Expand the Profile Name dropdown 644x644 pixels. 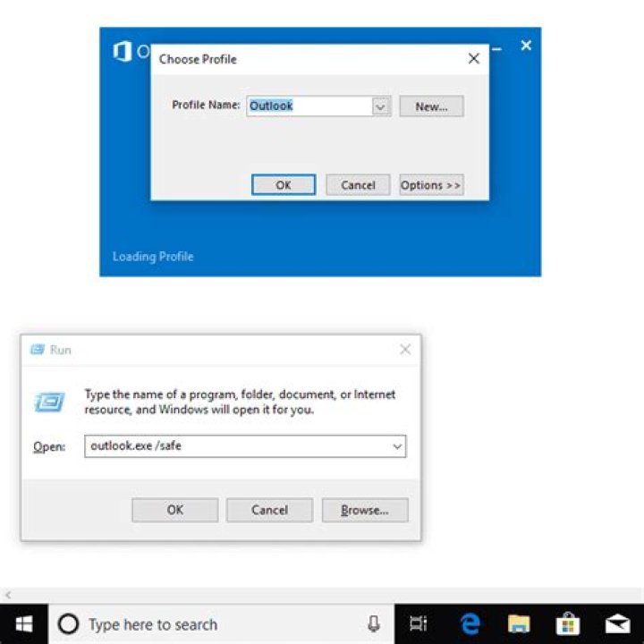[x=381, y=106]
